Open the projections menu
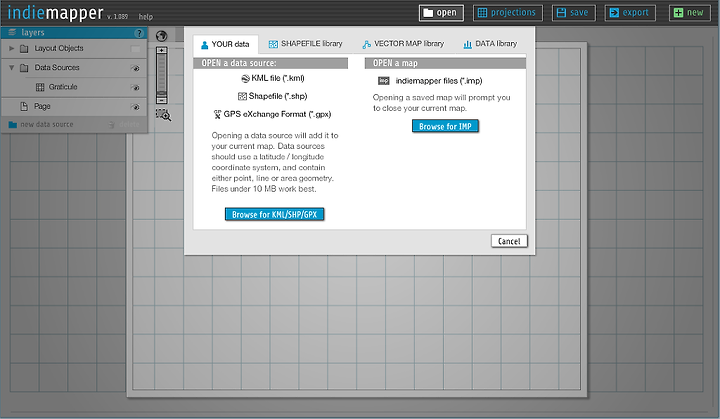Screen dimensions: 720x419 tap(507, 13)
